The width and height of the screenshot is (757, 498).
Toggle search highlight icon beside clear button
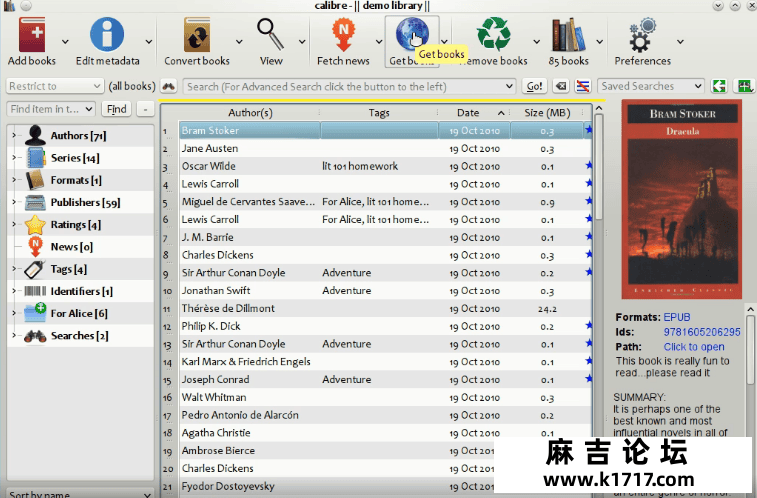click(583, 86)
